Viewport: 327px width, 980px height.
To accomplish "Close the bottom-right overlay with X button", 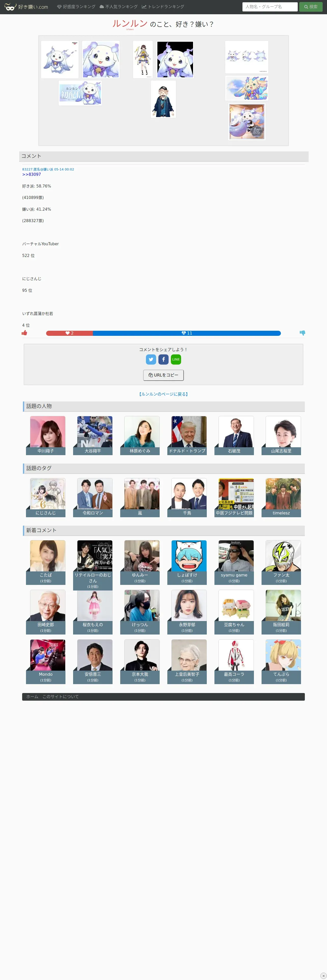I will (x=323, y=976).
